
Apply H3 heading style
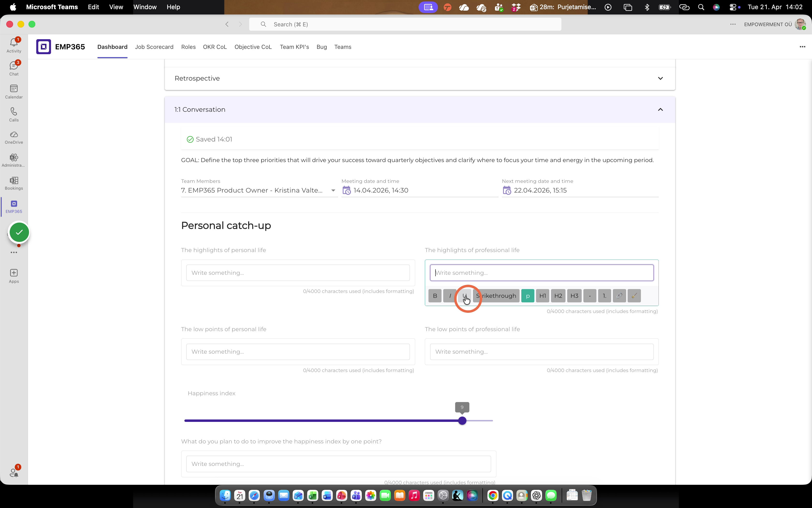click(x=574, y=296)
